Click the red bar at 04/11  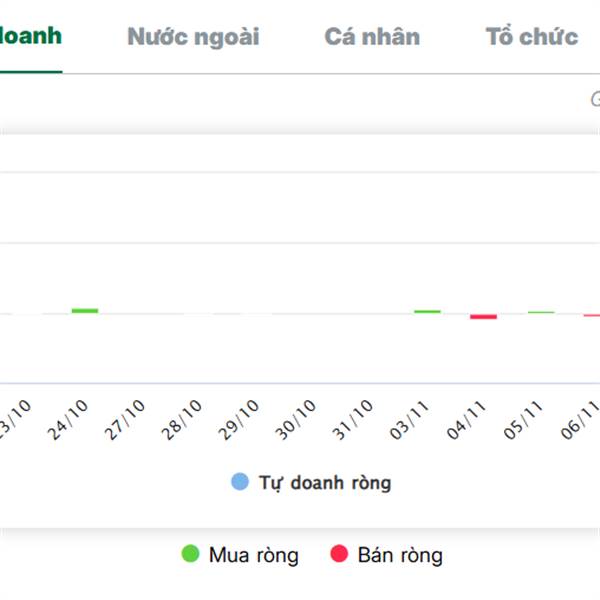[484, 317]
